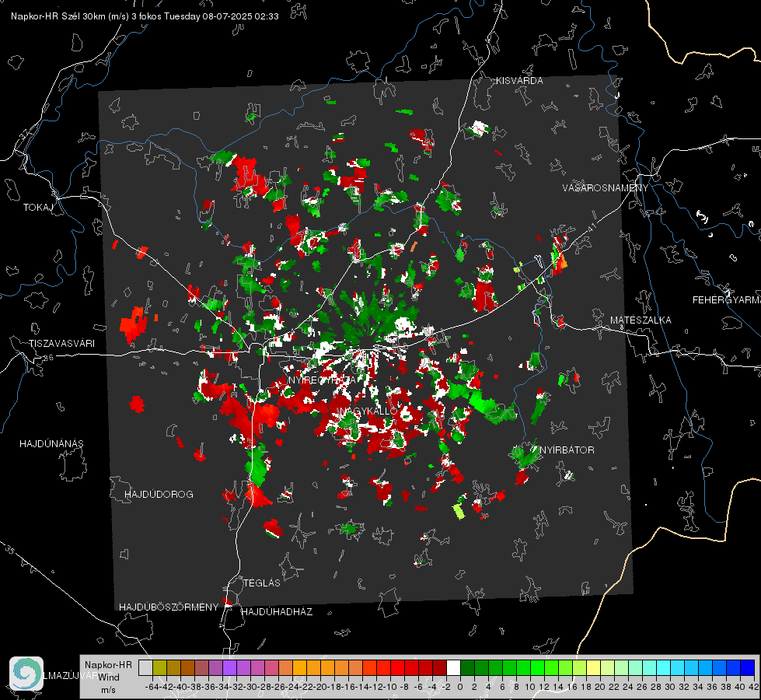Select the HAJDÚBÖSZÖRMÉNY city label
The image size is (761, 700).
[x=169, y=607]
